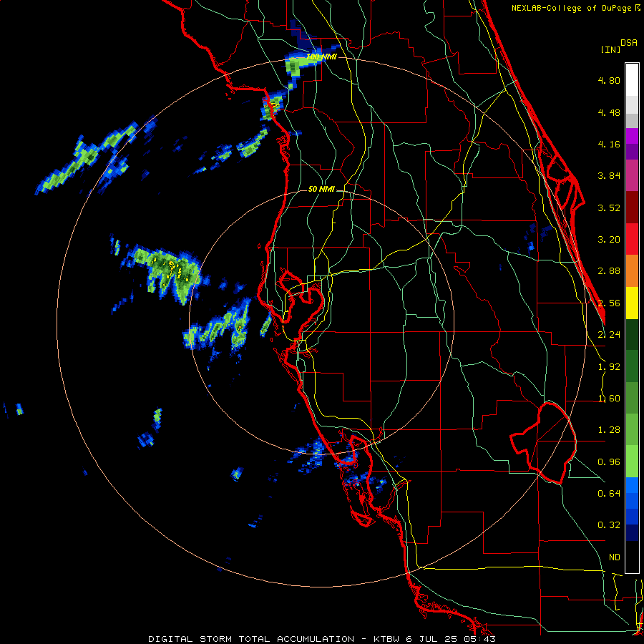This screenshot has width=644, height=644.
Task: Click the 4.80 legend value
Action: click(609, 80)
